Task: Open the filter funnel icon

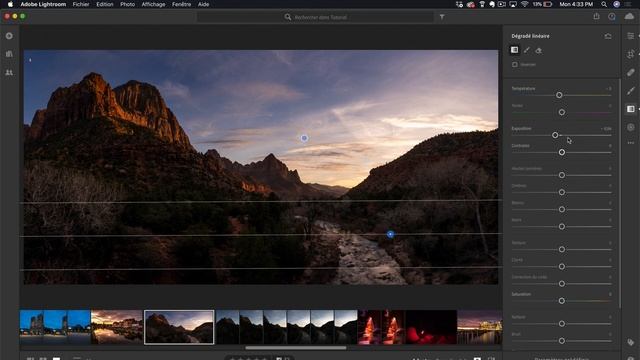Action: (442, 17)
